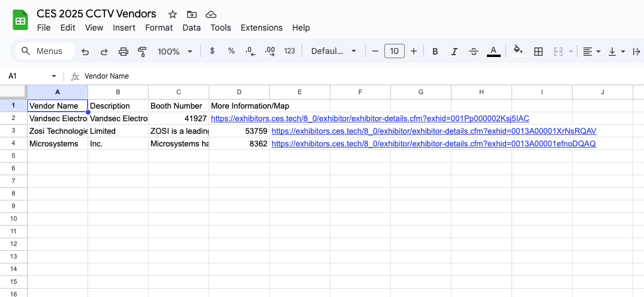
Task: Open the borders grid icon
Action: tap(538, 52)
